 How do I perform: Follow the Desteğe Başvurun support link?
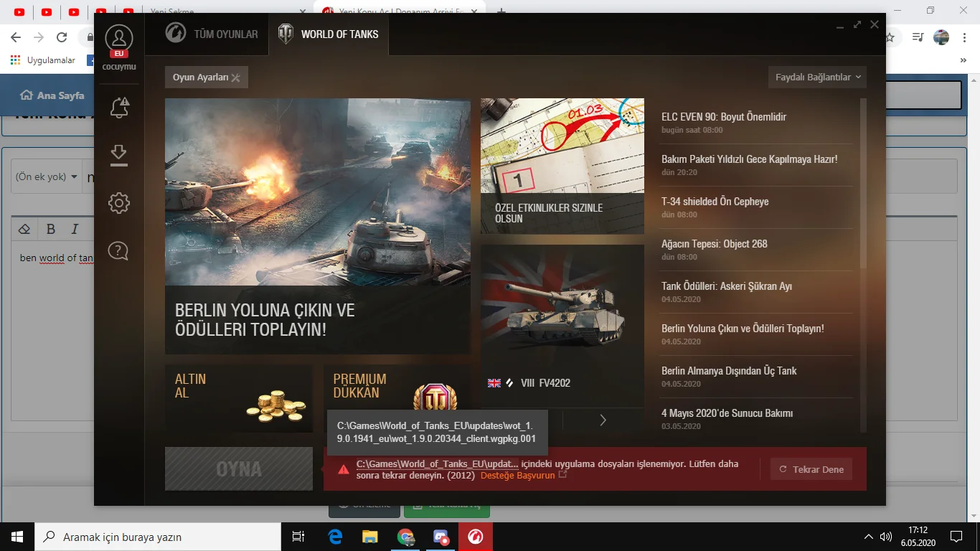point(524,476)
